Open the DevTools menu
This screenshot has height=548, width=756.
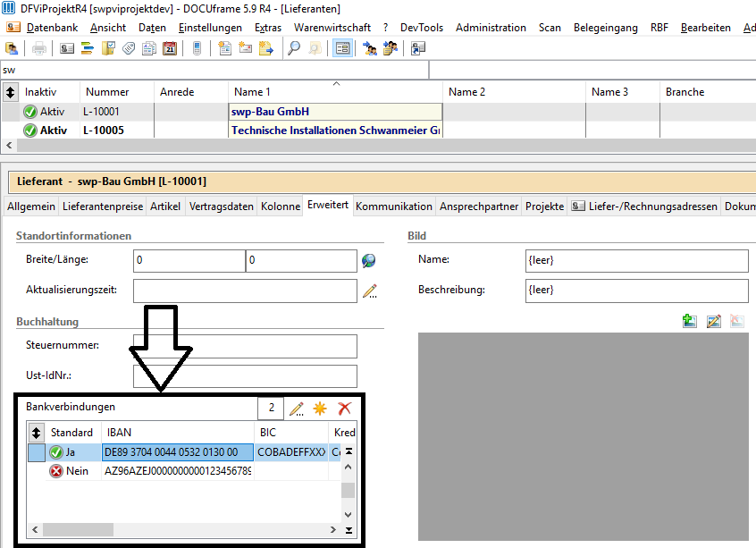click(x=422, y=28)
